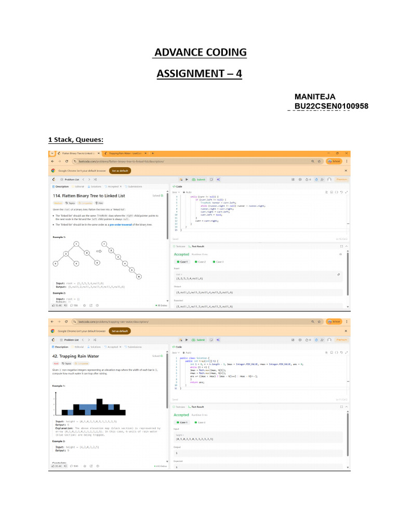Screen dimensions: 399x532
Task: Open the Hint tag under problem 114 title
Action: click(99, 203)
